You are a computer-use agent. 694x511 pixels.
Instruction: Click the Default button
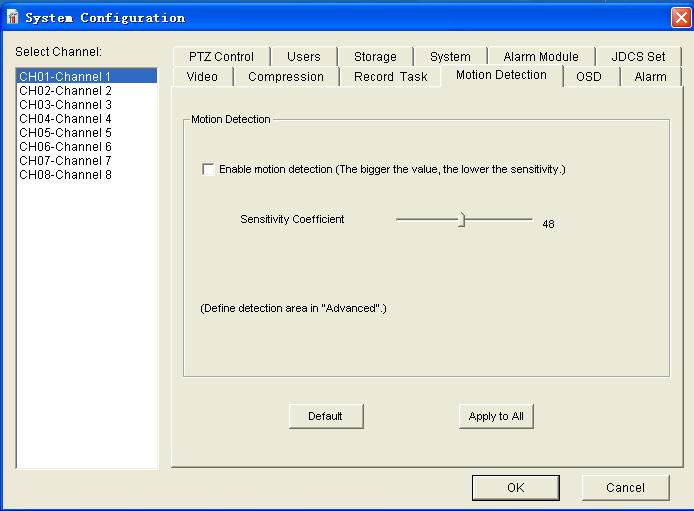coord(326,416)
